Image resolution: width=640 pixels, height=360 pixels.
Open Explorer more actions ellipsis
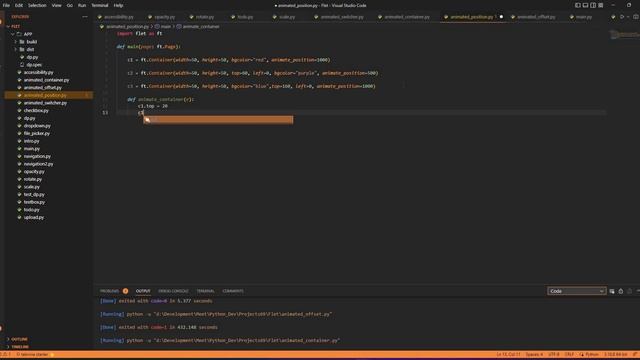[85, 17]
